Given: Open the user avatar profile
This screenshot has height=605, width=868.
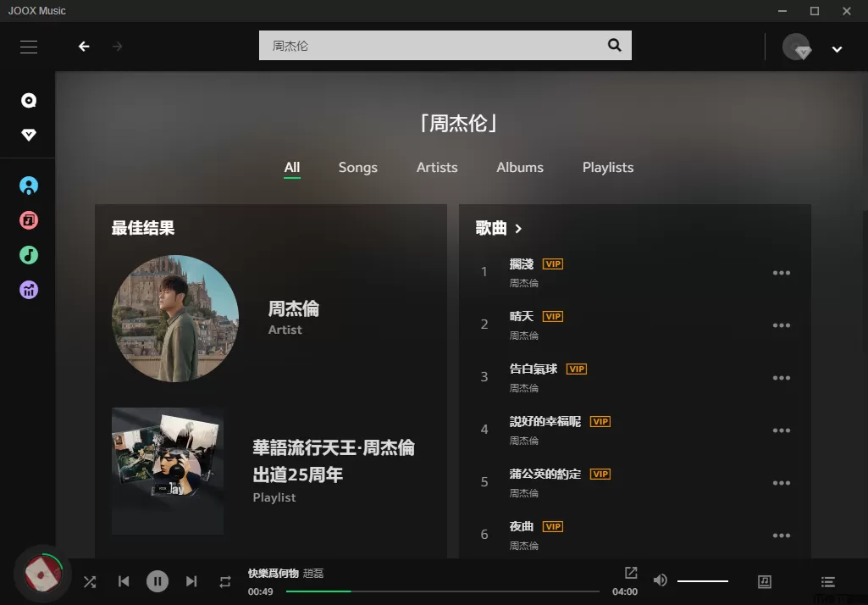Looking at the screenshot, I should tap(797, 47).
